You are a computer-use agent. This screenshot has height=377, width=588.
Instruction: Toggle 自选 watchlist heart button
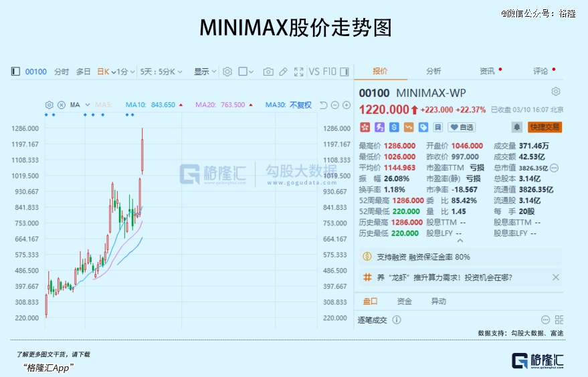pos(462,127)
